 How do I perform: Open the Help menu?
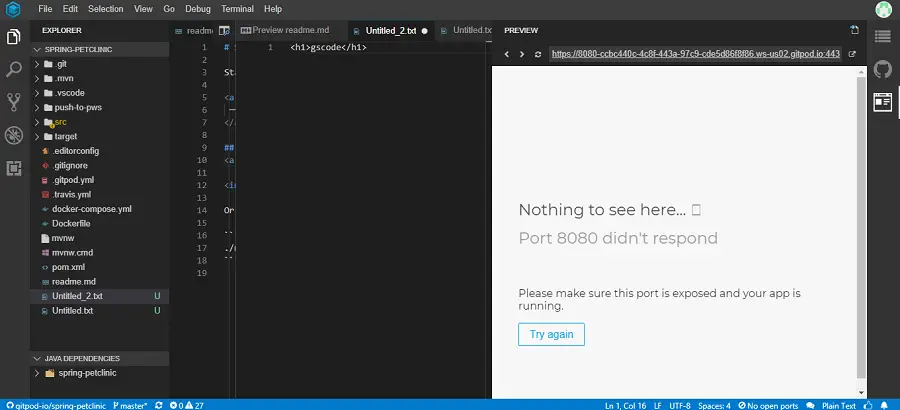tap(273, 9)
